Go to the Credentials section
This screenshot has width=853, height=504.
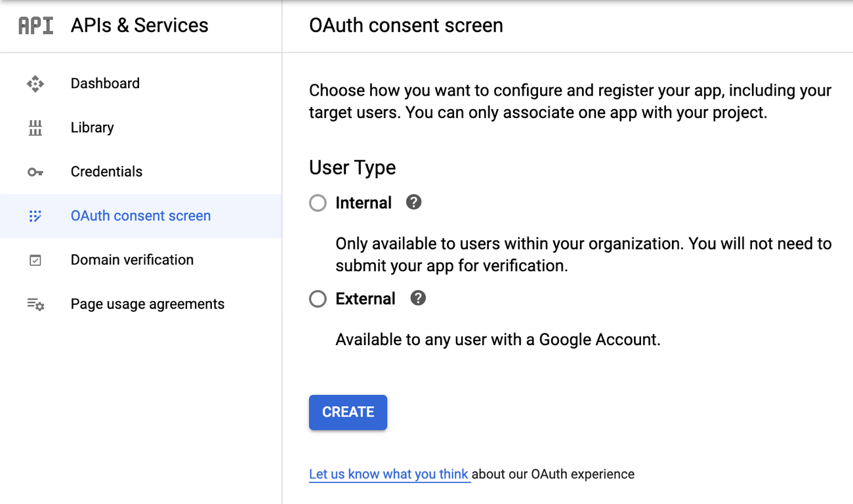[x=106, y=171]
